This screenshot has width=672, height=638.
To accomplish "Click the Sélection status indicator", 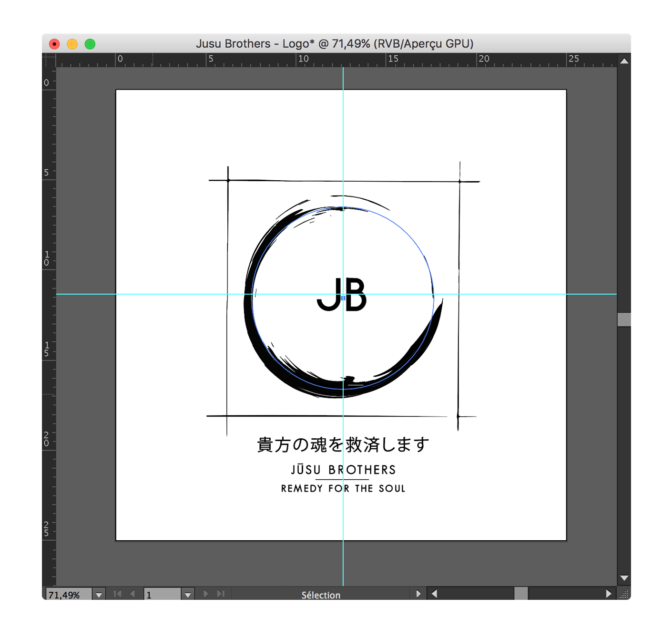I will click(320, 595).
